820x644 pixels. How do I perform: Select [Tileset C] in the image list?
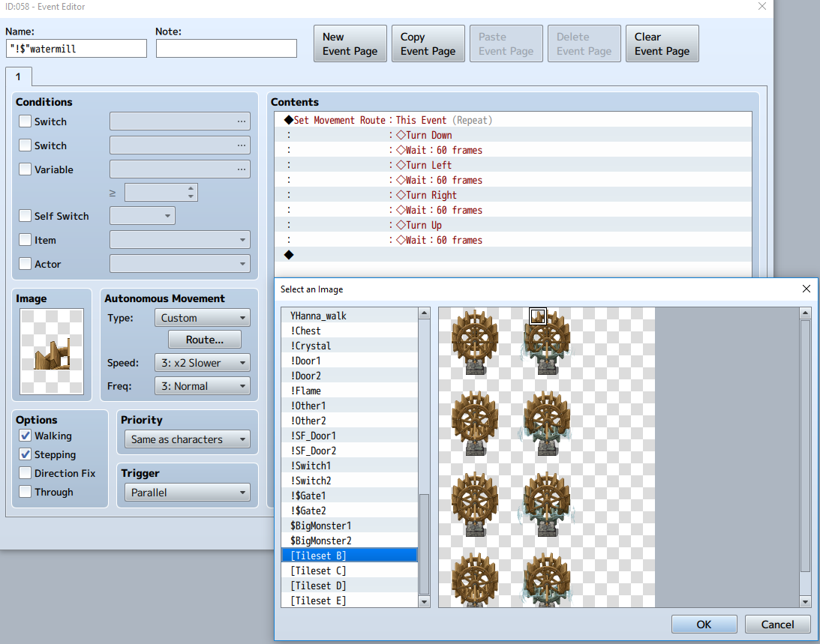(x=350, y=571)
